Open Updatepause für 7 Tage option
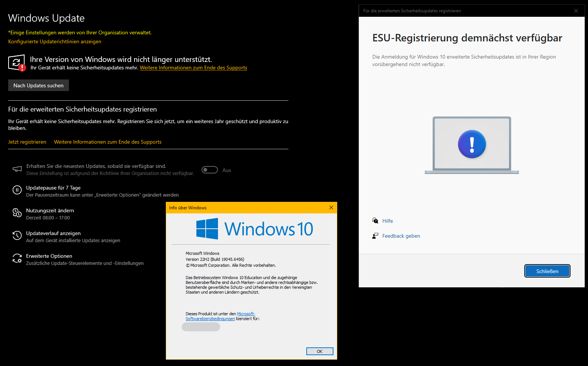 pos(53,188)
